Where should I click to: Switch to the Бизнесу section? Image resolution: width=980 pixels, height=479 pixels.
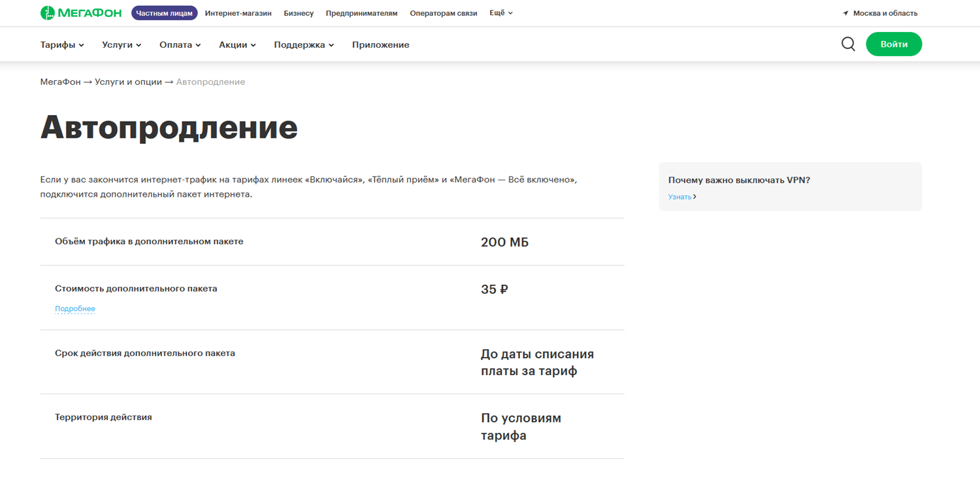point(299,13)
